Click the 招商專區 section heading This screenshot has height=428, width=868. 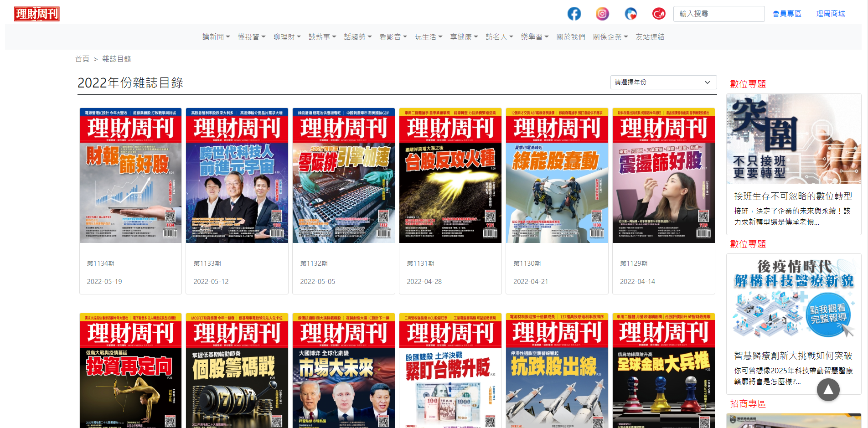(748, 404)
